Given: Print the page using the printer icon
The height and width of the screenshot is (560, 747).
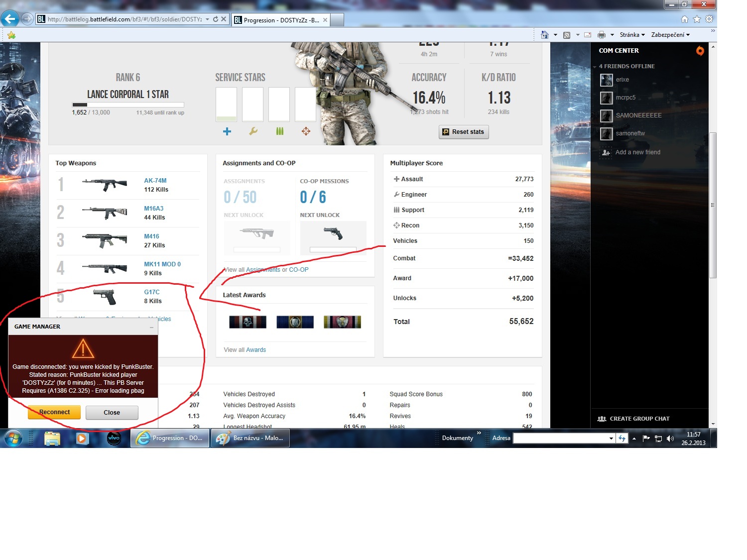Looking at the screenshot, I should [602, 35].
